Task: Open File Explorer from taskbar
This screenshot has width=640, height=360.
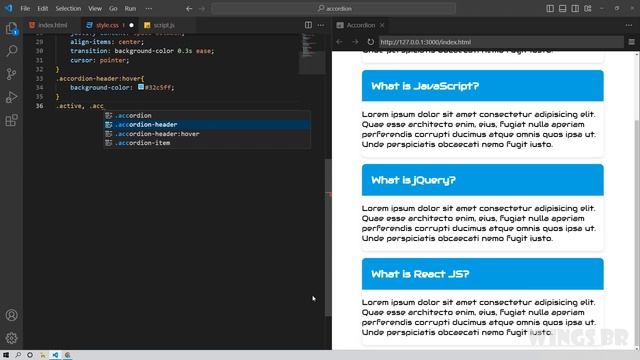Action: 42,355
